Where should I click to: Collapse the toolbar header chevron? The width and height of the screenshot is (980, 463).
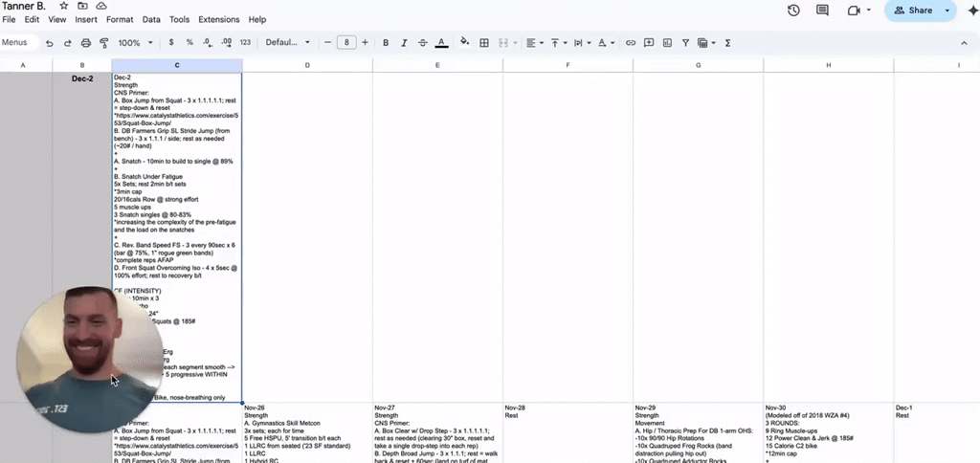[964, 42]
